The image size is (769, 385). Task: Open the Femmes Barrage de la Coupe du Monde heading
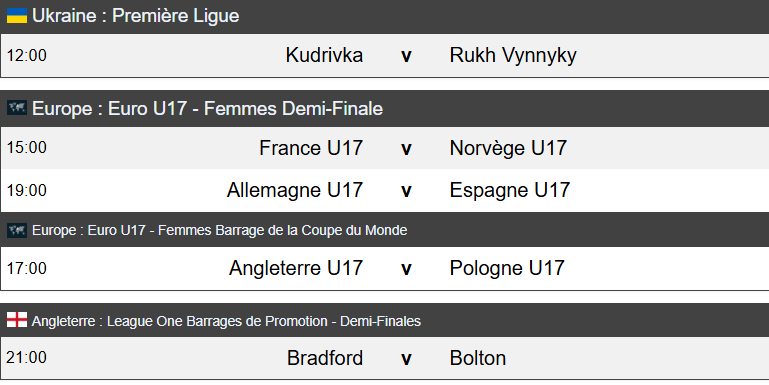[219, 230]
